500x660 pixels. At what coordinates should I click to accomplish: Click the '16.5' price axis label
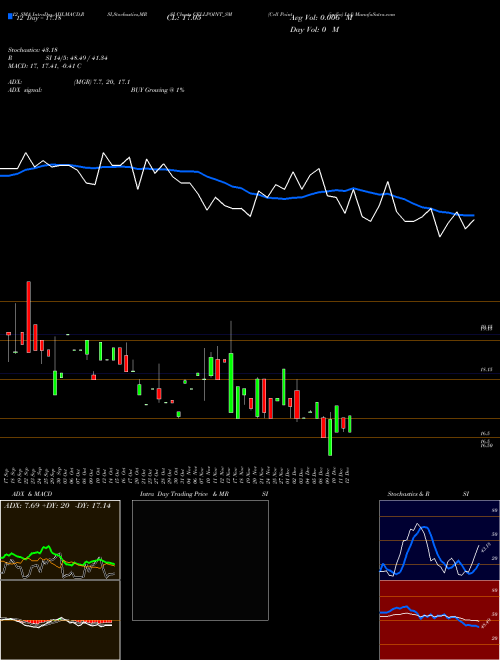485,433
